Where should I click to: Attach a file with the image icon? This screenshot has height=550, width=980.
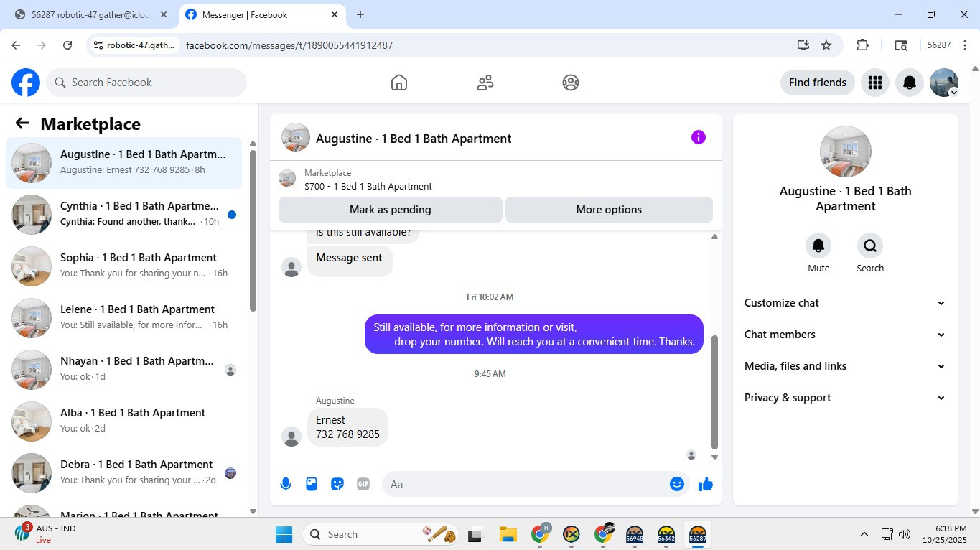pos(312,484)
